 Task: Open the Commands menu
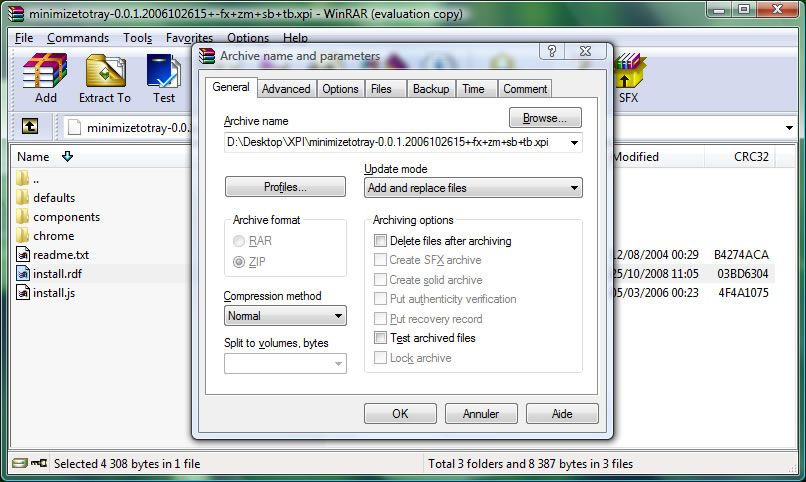(78, 38)
